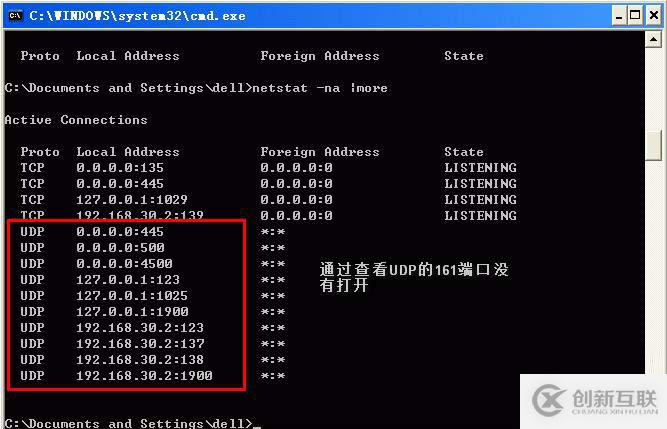Click the *:* entry of 0.0.0.0:500 row

coord(273,247)
